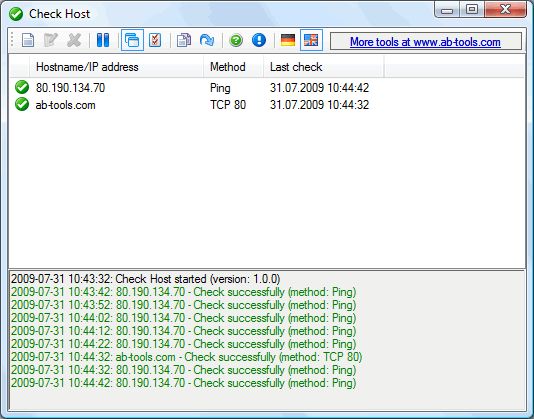Switch language to German flag
The width and height of the screenshot is (534, 419).
(x=288, y=40)
